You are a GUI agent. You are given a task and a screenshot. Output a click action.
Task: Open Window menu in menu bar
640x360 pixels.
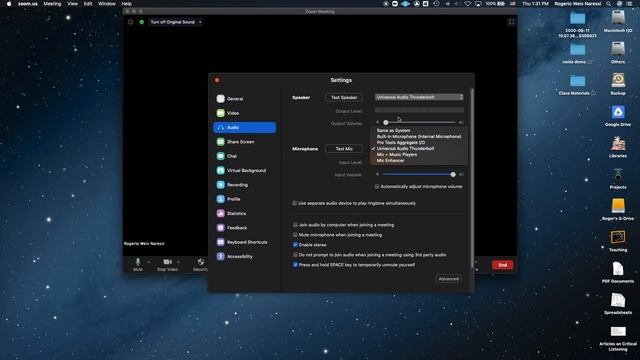pyautogui.click(x=107, y=4)
